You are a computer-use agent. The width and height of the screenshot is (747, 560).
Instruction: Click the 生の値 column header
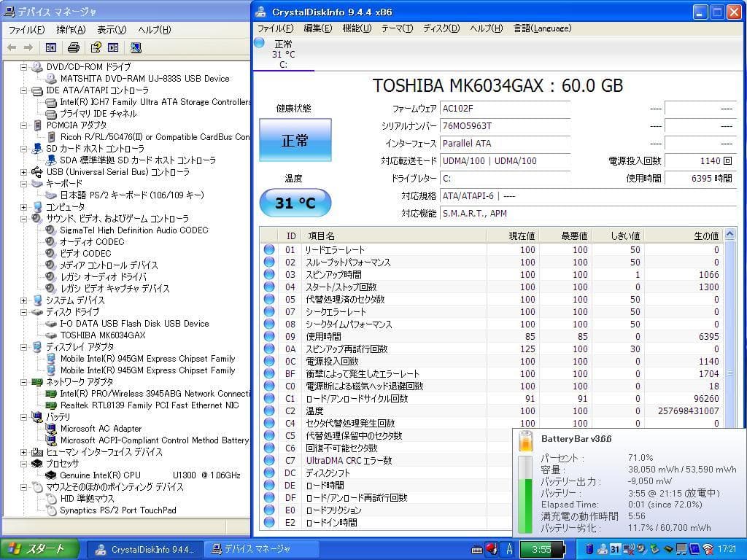coord(683,236)
